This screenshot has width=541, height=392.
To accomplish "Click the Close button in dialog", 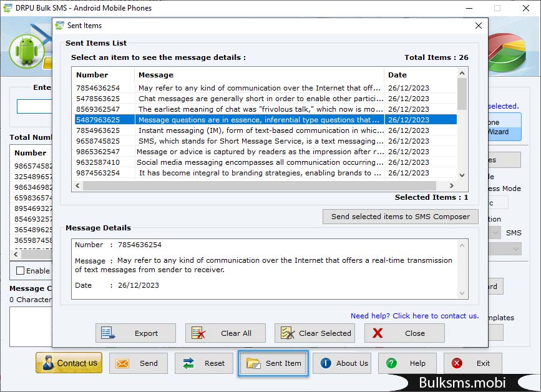I will pos(404,333).
